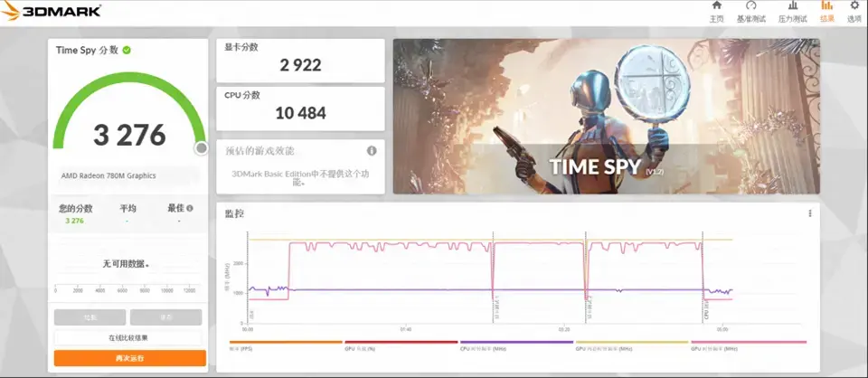This screenshot has height=378, width=868.
Task: Click the 无可用数据 message
Action: click(126, 264)
